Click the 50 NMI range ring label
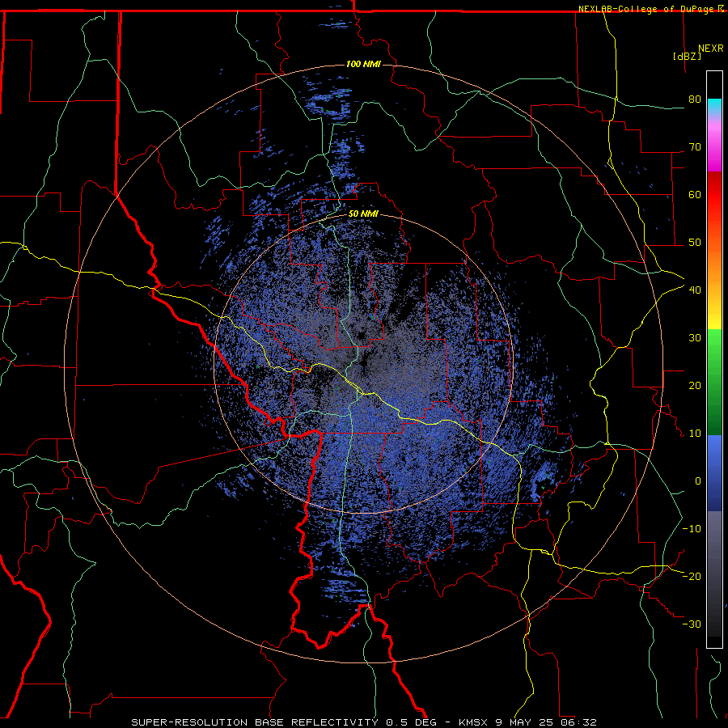Viewport: 728px width, 728px height. point(363,214)
